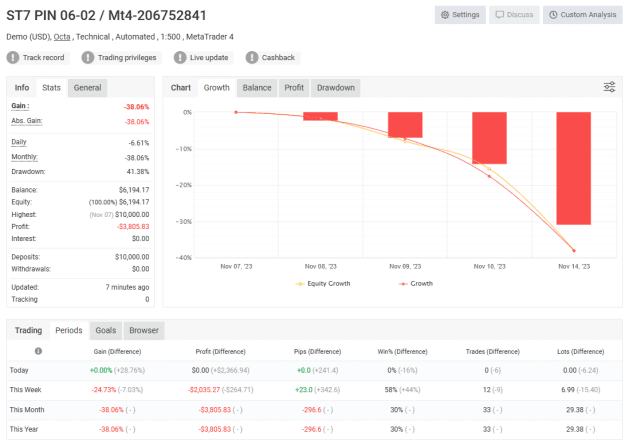Toggle Equity Growth legend series
This screenshot has width=625, height=442.
323,283
